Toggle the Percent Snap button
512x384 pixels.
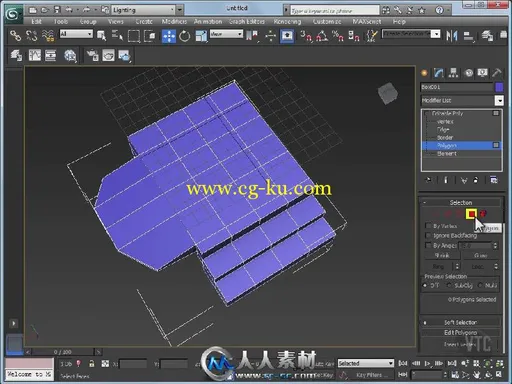pyautogui.click(x=337, y=35)
